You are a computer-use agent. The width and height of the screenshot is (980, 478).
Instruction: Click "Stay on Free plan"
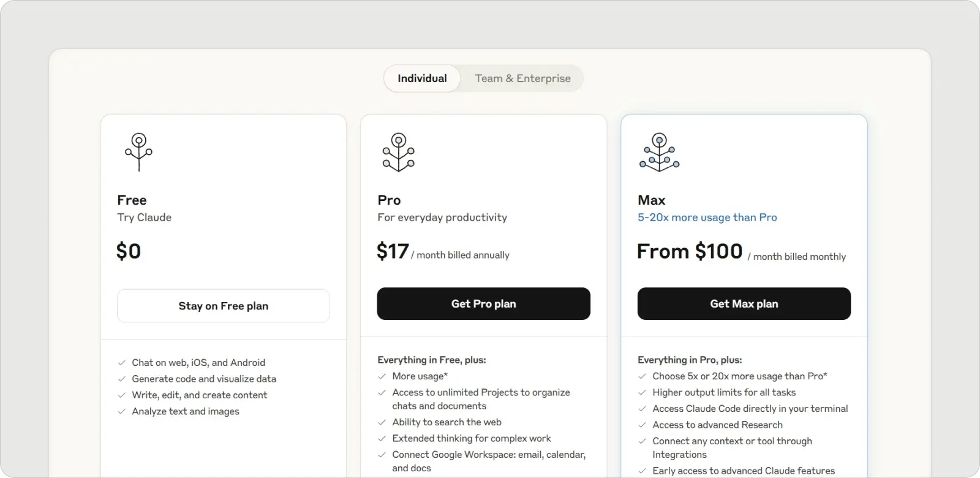coord(223,306)
